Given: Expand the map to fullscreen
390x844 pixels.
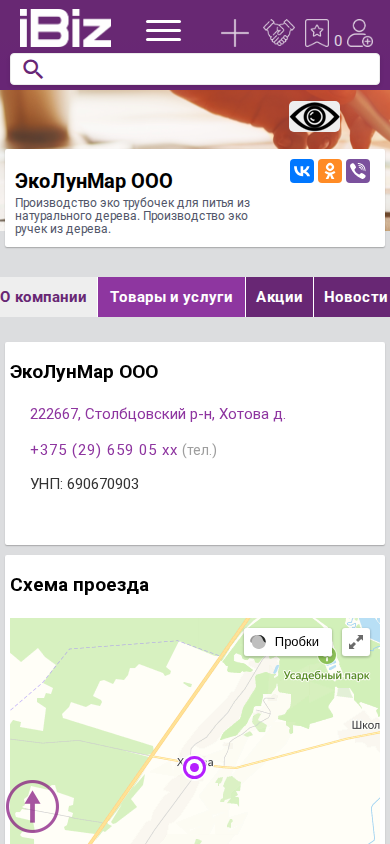Looking at the screenshot, I should pyautogui.click(x=356, y=642).
